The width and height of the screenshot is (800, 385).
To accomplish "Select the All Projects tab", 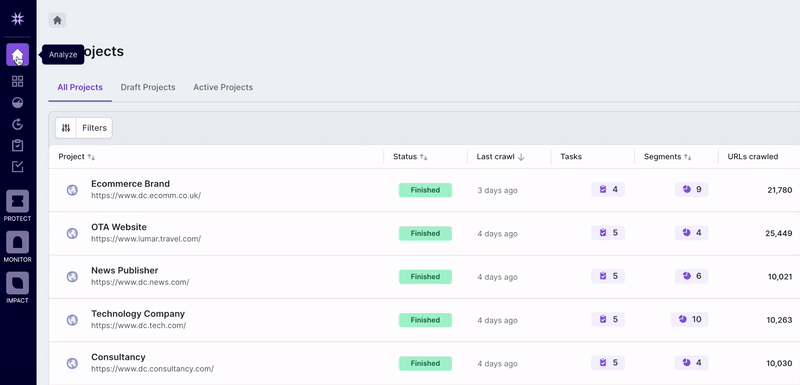I will 80,87.
